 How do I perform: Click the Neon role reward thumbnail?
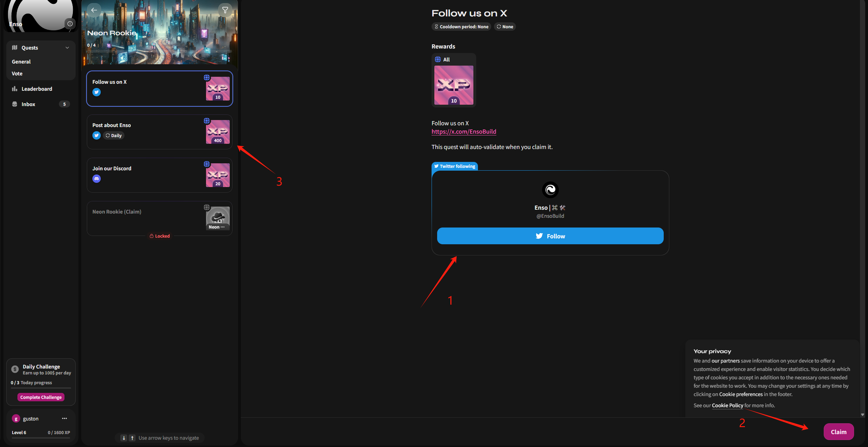[x=218, y=218]
